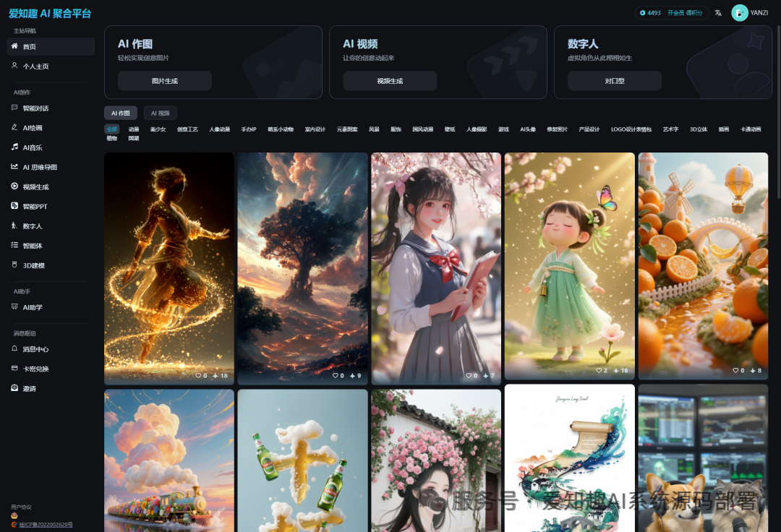This screenshot has width=781, height=532.
Task: Click 开会员 得积分 link in header
Action: 685,13
